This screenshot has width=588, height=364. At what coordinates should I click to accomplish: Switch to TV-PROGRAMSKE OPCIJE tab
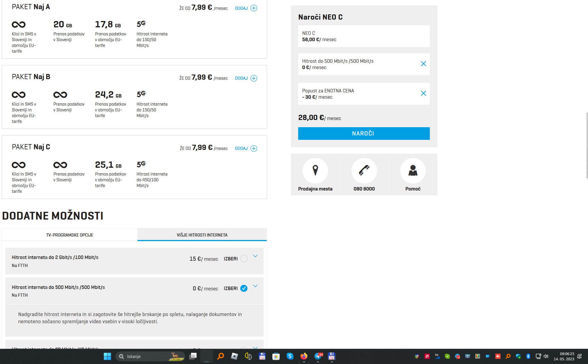pos(70,235)
